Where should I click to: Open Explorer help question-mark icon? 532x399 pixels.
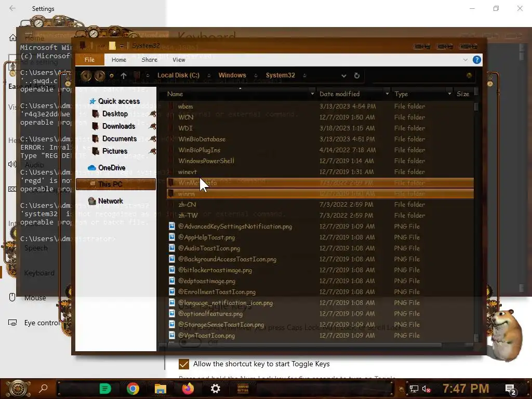(477, 60)
